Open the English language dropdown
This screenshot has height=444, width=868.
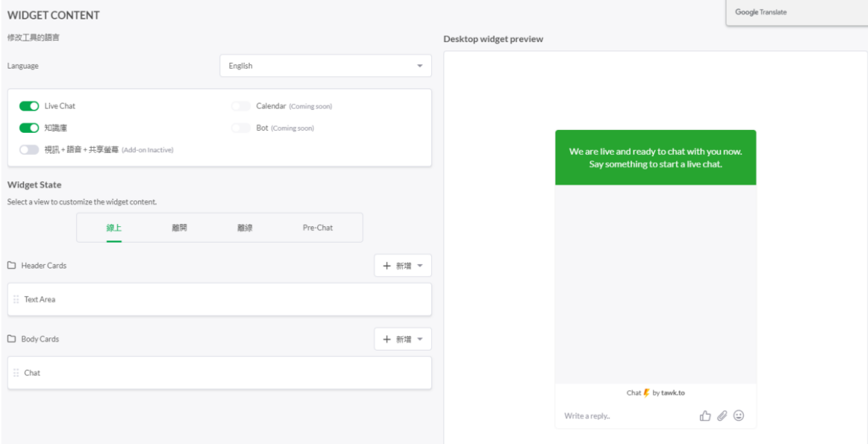pyautogui.click(x=325, y=66)
